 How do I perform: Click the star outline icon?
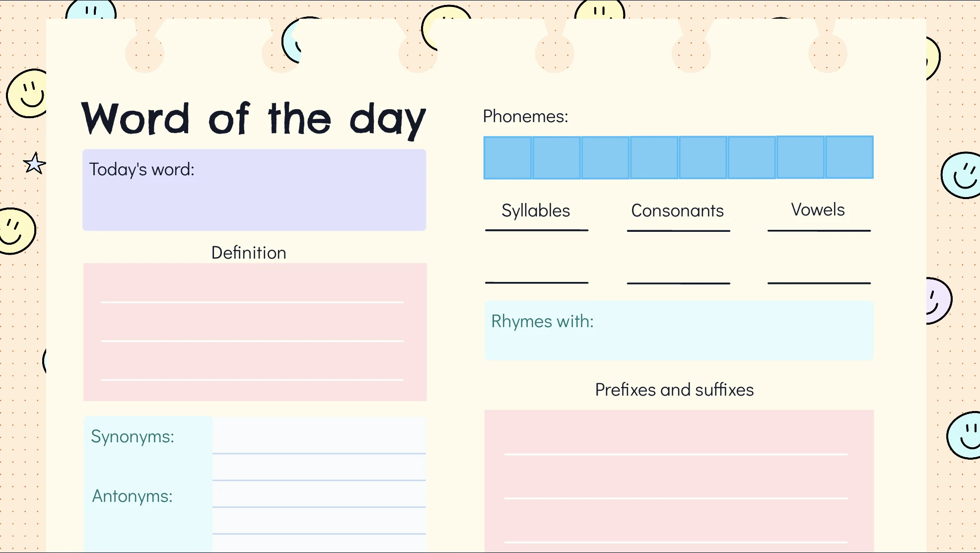(x=34, y=163)
